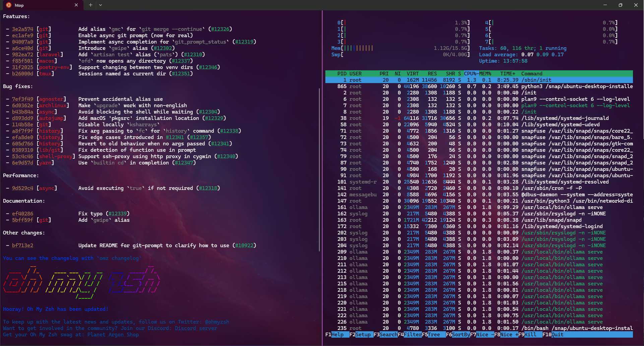The image size is (644, 346).
Task: Minimize the terminal window
Action: coord(605,5)
